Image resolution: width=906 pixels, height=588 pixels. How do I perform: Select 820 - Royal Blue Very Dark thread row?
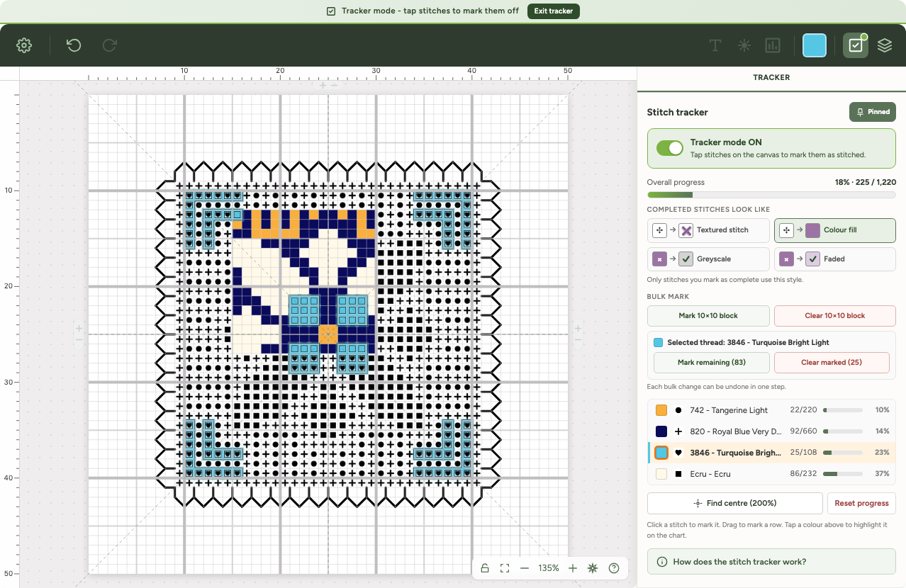(771, 431)
